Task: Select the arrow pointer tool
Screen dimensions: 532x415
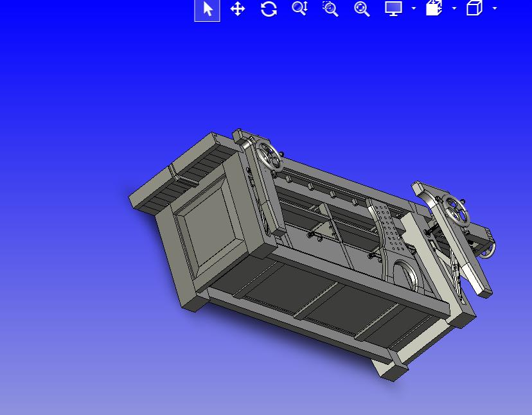Action: pyautogui.click(x=207, y=10)
